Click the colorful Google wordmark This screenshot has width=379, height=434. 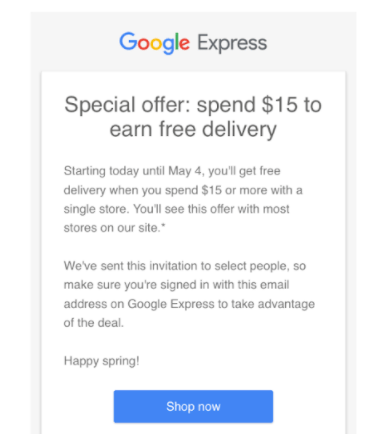point(155,43)
